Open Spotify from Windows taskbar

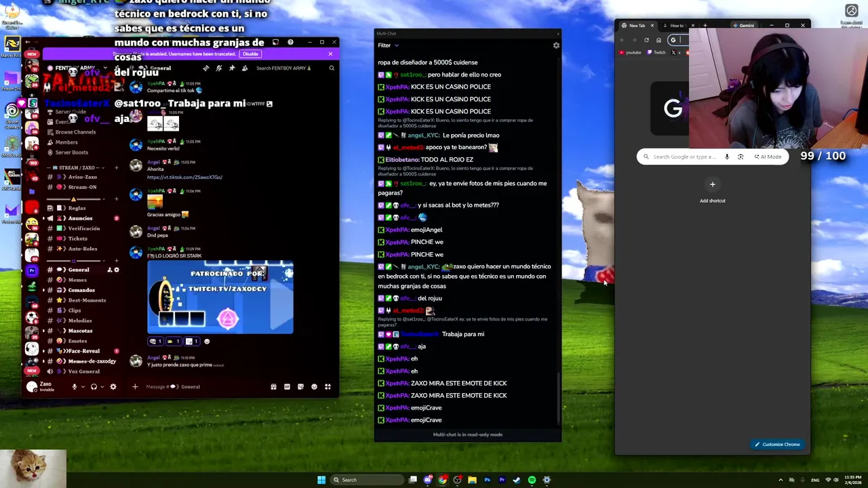point(532,480)
